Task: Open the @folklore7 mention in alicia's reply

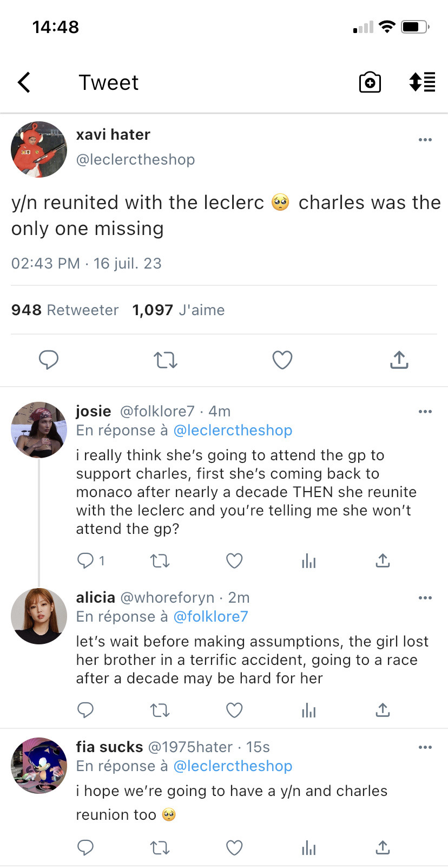Action: coord(210,617)
